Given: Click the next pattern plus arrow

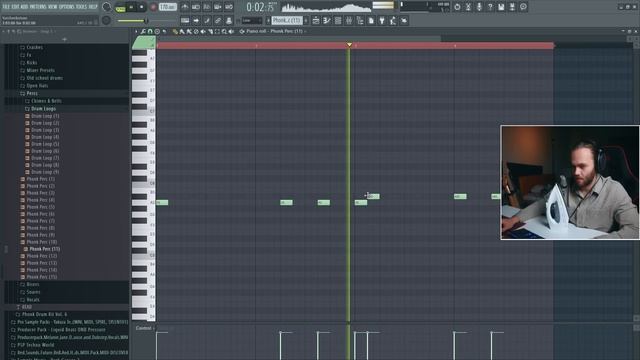Looking at the screenshot, I should click(306, 20).
